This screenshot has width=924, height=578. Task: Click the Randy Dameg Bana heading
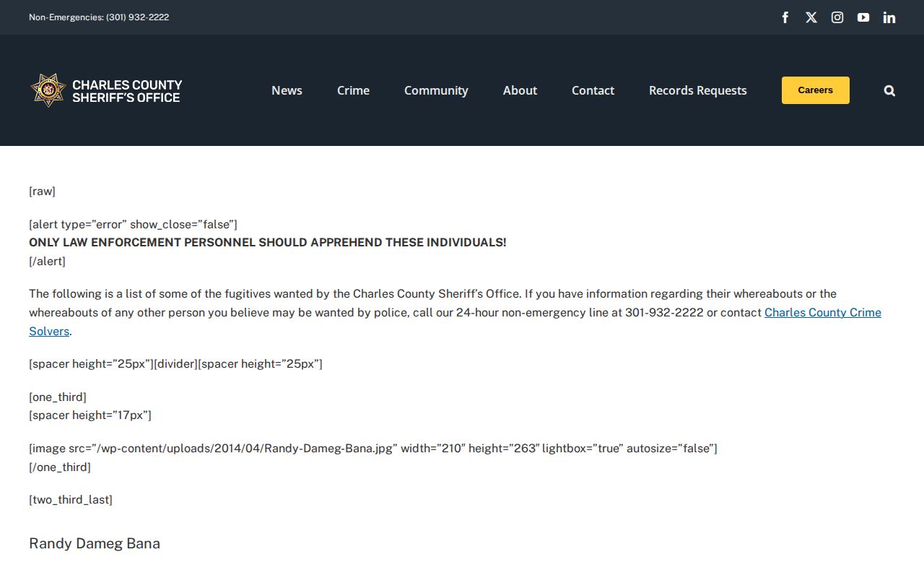95,543
